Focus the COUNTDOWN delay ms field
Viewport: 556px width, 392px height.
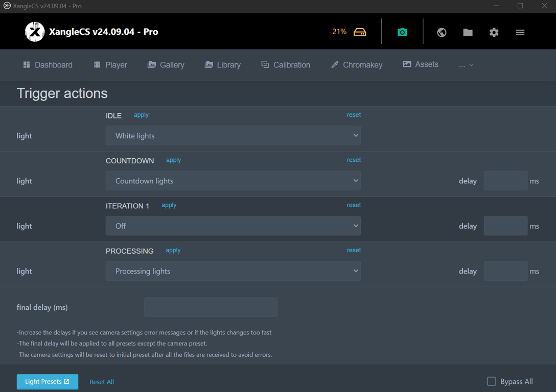pyautogui.click(x=505, y=181)
